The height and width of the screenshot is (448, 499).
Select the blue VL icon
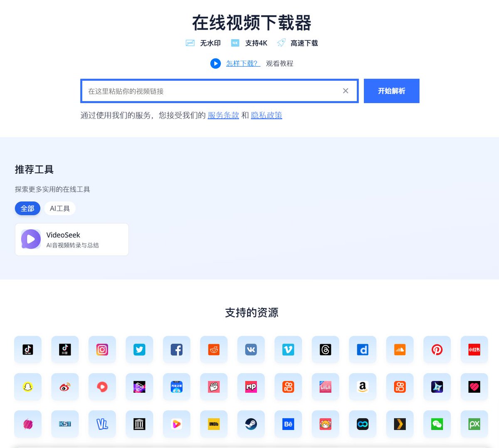coord(102,424)
